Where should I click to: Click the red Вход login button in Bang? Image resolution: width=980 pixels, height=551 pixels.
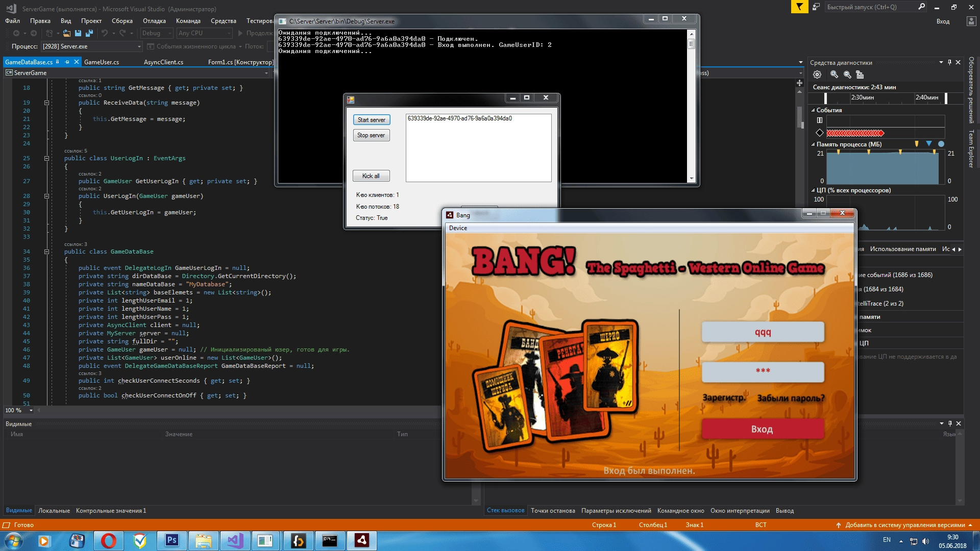763,429
